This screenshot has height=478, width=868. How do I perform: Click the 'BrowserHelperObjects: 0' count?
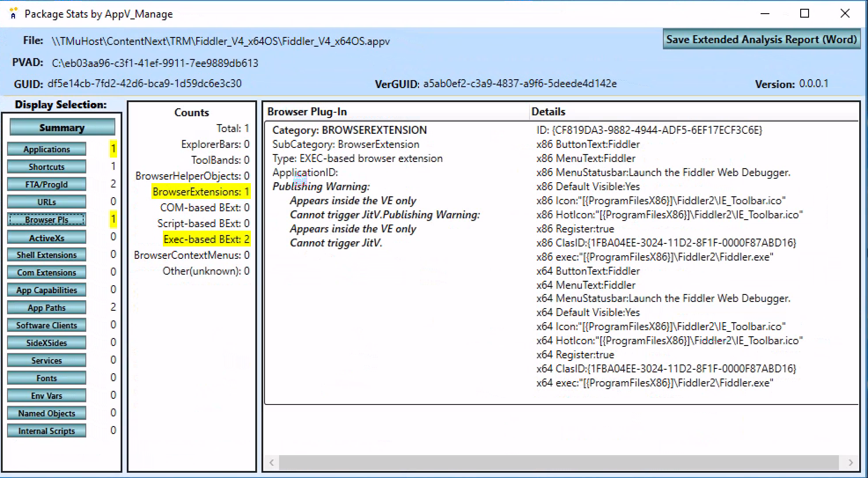tap(192, 176)
